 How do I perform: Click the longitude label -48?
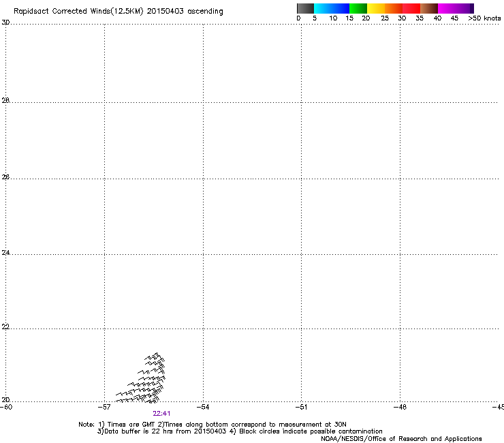[x=400, y=407]
